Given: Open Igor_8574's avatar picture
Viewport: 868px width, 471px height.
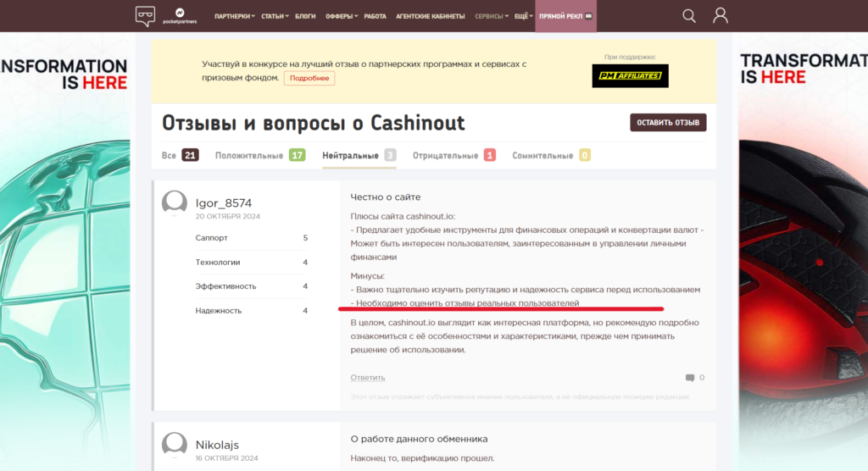Looking at the screenshot, I should 175,202.
